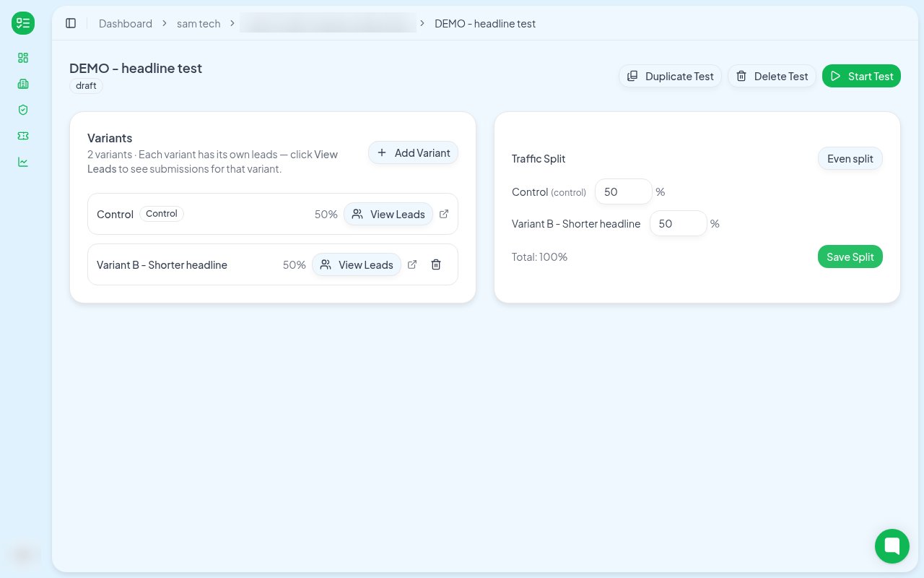Click "DEMO - headline test" in the breadcrumb

pos(485,23)
